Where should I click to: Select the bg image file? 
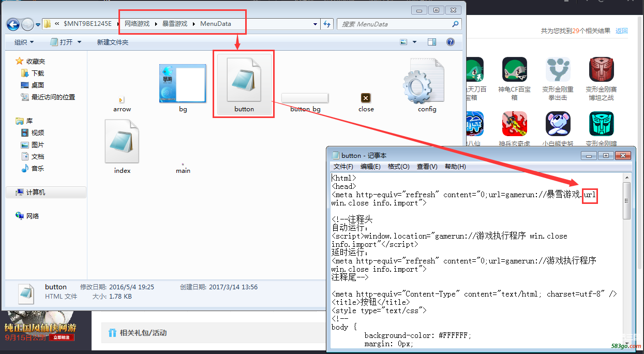click(x=183, y=83)
